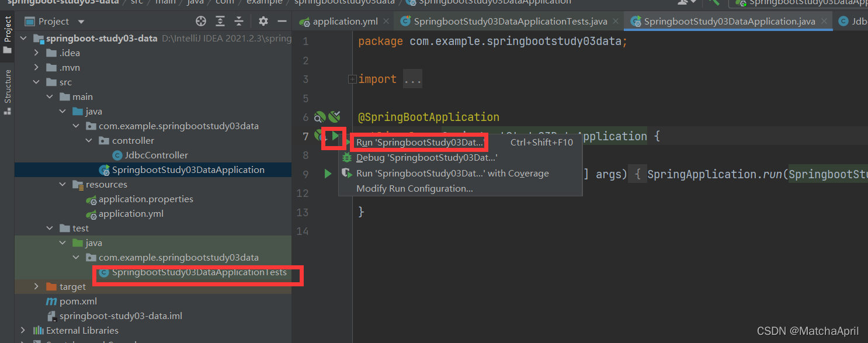868x343 pixels.
Task: Close the SpringbootStudy03DataApplication.java tab
Action: pyautogui.click(x=824, y=22)
